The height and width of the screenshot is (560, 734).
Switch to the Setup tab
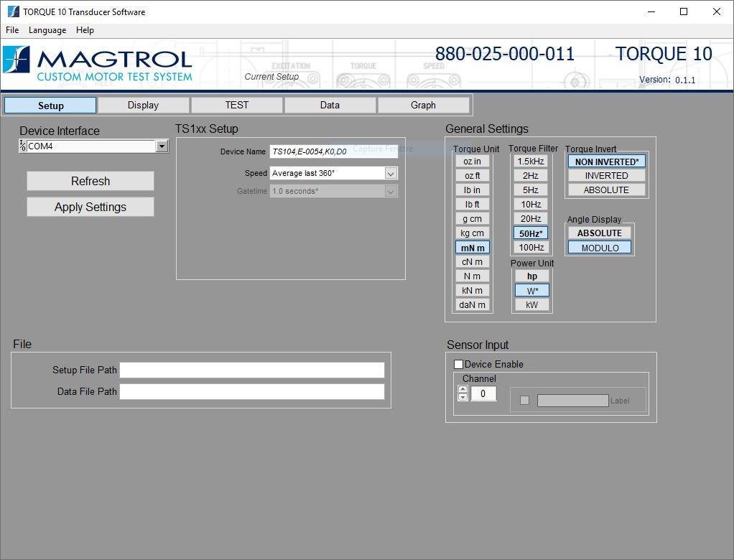[50, 106]
